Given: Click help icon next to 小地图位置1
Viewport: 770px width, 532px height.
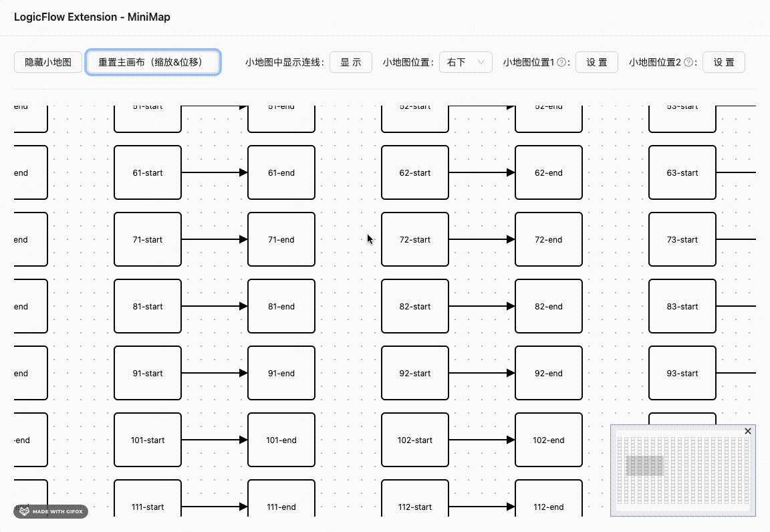Looking at the screenshot, I should click(561, 62).
